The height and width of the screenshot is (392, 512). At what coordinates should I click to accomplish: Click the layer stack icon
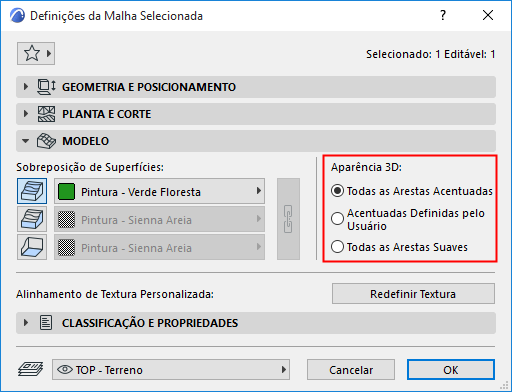(x=30, y=369)
